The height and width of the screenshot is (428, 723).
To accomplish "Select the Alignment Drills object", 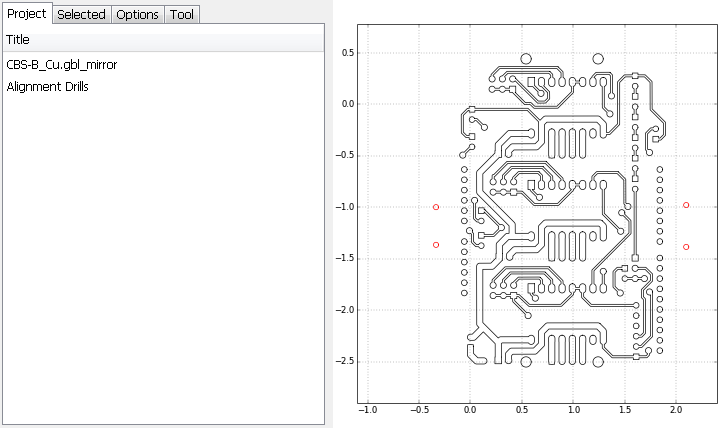I will tap(47, 86).
